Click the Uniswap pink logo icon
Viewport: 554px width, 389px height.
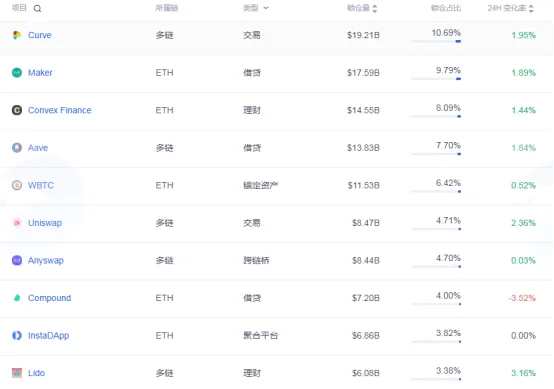17,223
